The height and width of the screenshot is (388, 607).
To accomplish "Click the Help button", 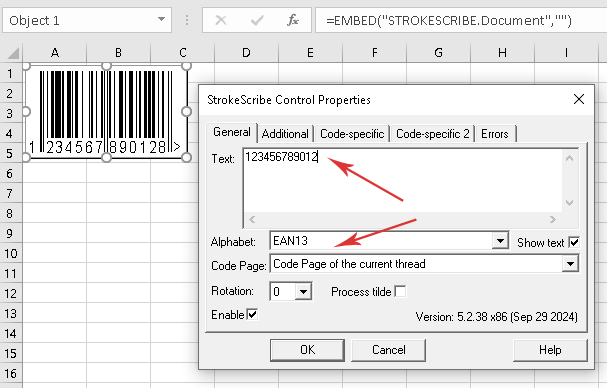I will click(x=550, y=350).
